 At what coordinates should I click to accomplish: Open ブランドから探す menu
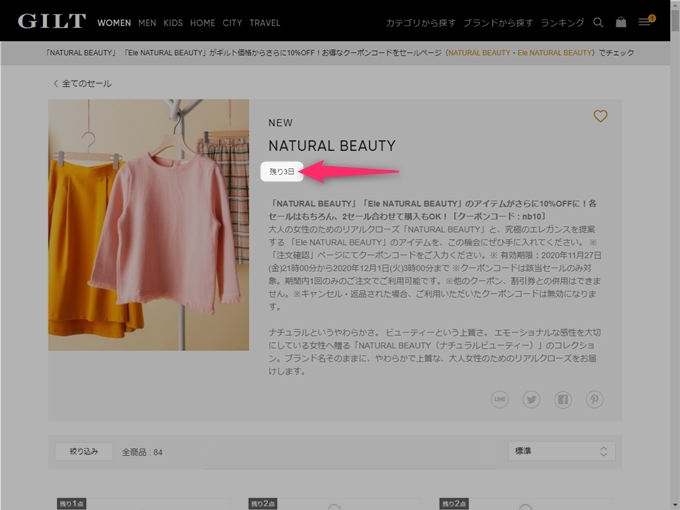[x=498, y=23]
